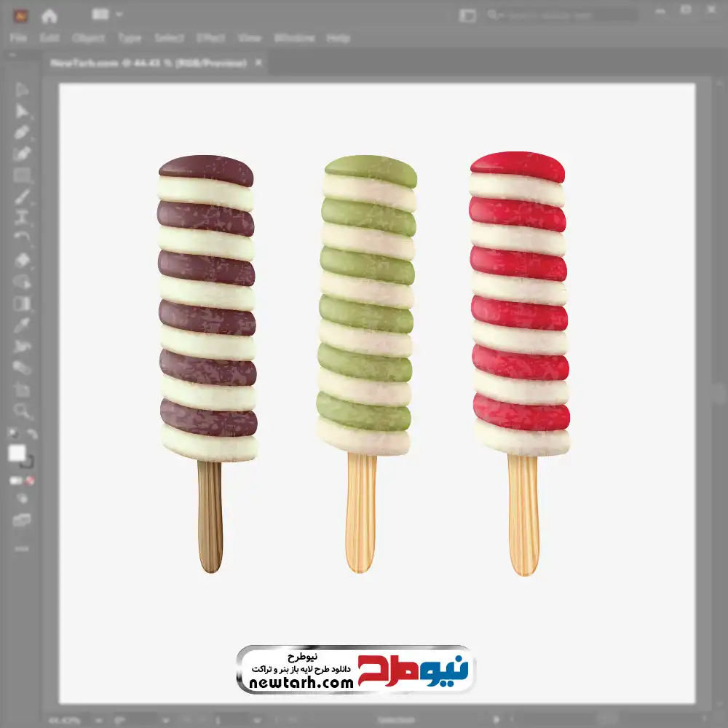
Task: Select the Zoom magnifier tool
Action: pyautogui.click(x=22, y=411)
